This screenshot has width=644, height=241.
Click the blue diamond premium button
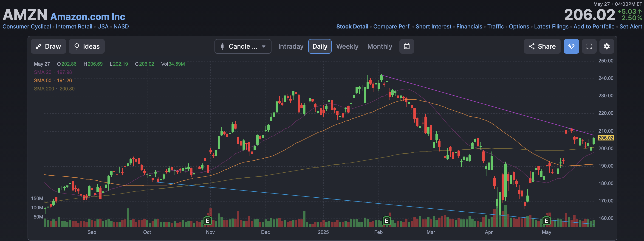pos(571,46)
